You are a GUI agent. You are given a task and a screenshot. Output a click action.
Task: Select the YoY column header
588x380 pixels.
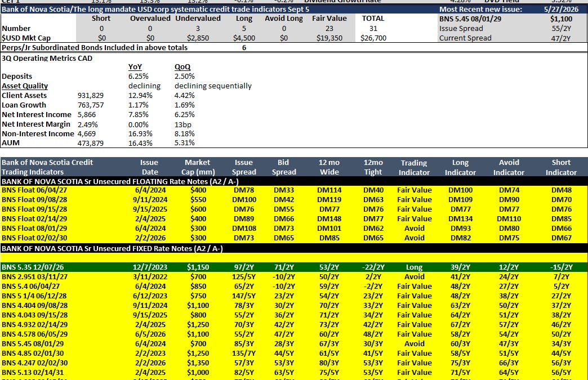coord(135,66)
